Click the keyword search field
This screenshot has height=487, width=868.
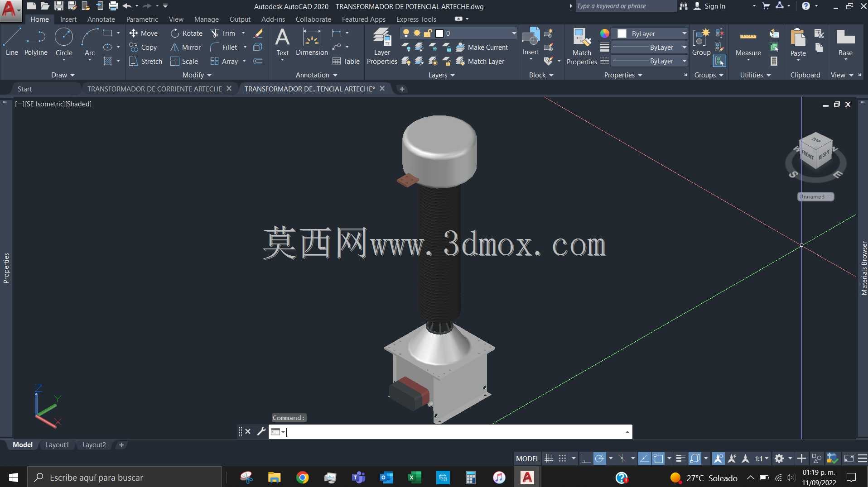point(625,6)
